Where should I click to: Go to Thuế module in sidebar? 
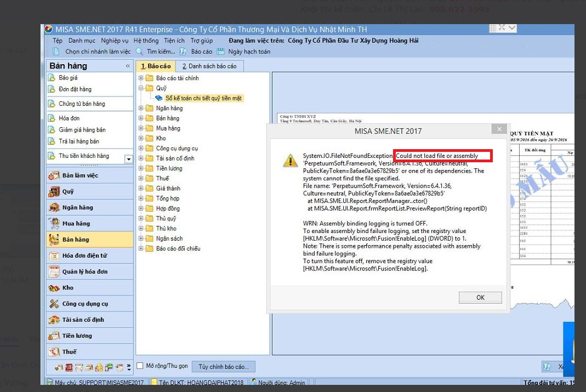point(90,352)
